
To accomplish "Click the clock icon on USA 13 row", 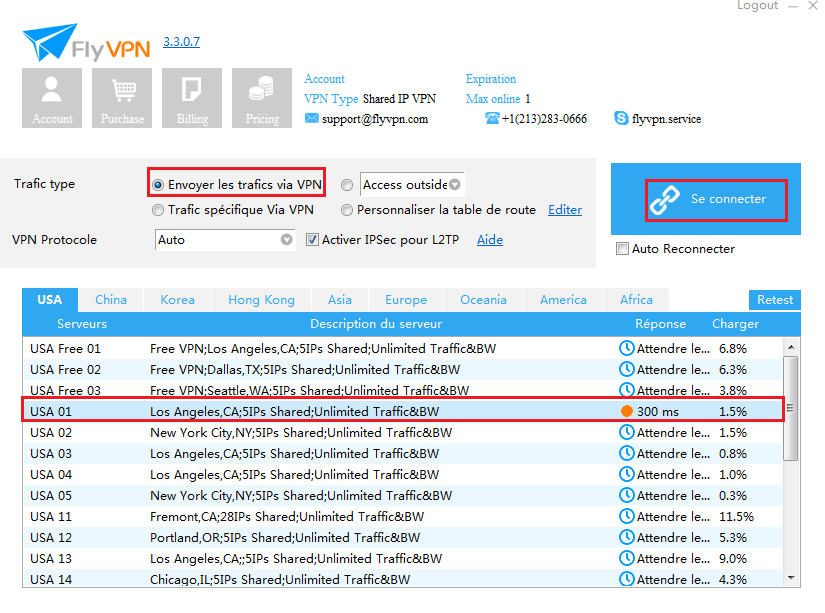I will (x=626, y=558).
